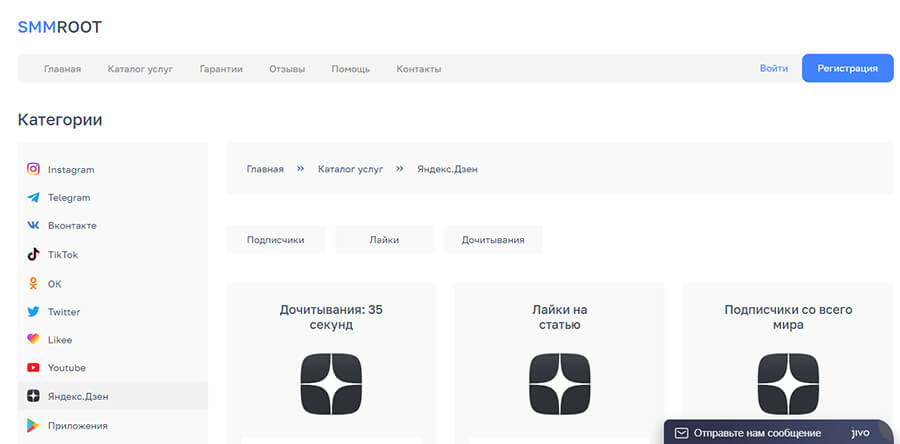Open the Отзывы page from the navigation
The width and height of the screenshot is (900, 444).
click(x=287, y=69)
